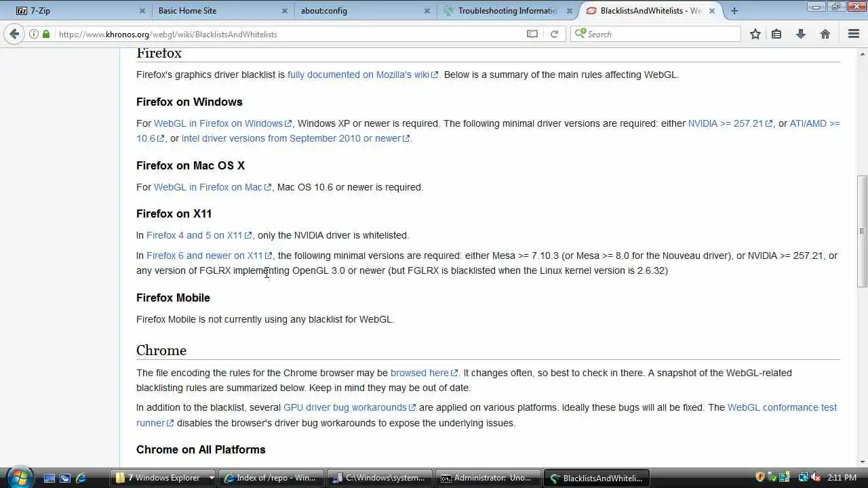Open 'GPU driver bug workarounds' link
The height and width of the screenshot is (488, 868).
(349, 407)
